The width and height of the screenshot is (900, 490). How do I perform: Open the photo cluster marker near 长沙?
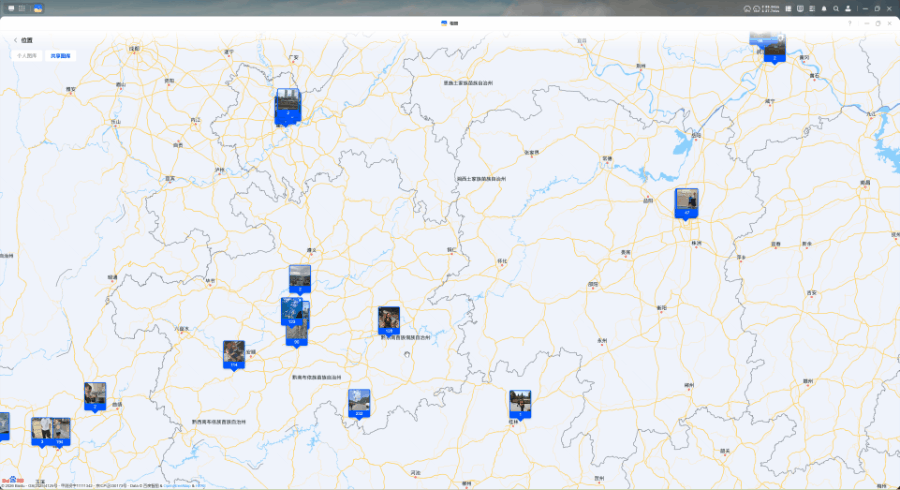coord(687,202)
